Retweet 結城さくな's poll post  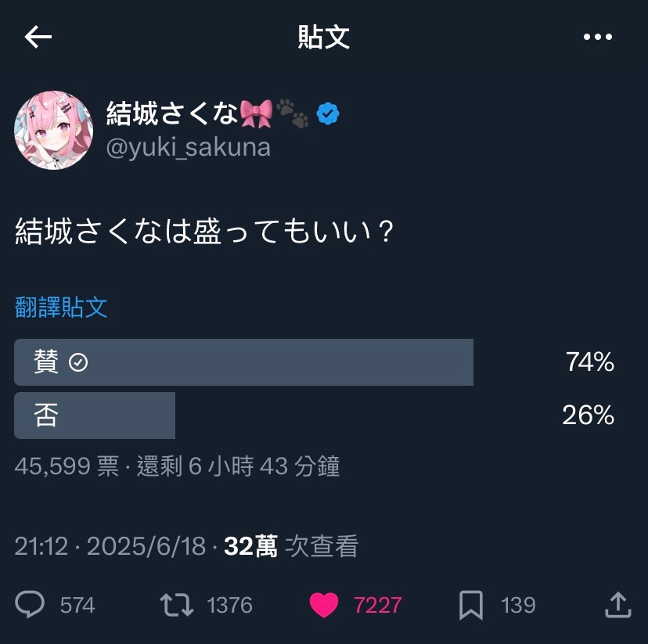click(x=176, y=604)
